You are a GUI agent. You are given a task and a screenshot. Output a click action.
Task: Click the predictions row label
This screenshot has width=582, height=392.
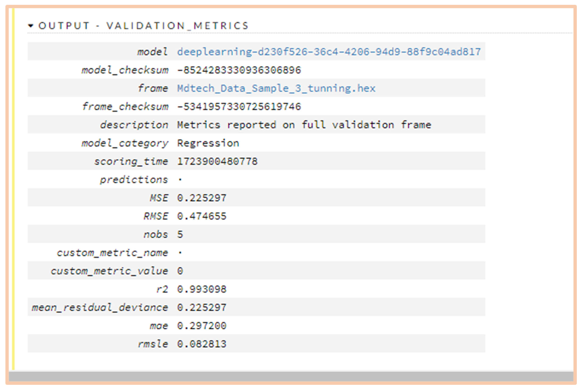134,180
